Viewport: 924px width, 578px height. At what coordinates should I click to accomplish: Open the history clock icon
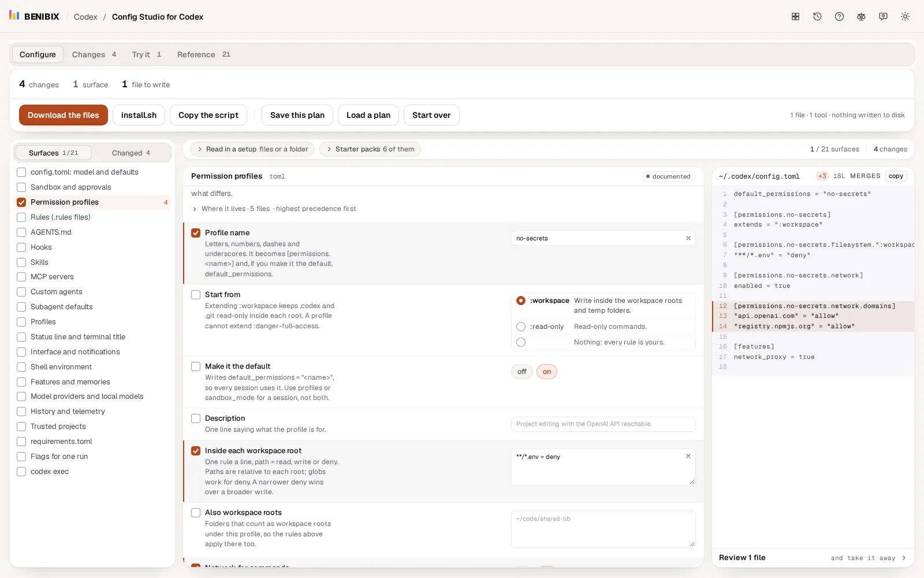tap(817, 17)
